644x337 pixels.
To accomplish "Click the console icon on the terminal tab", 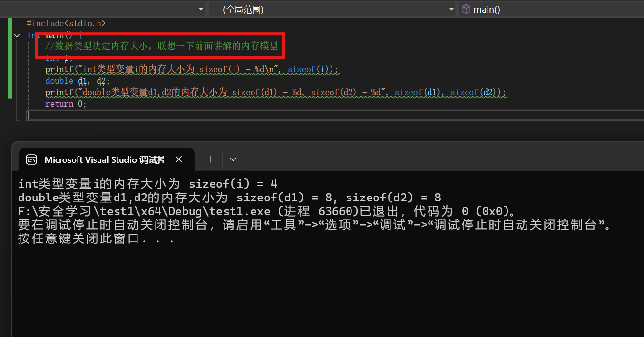I will [x=32, y=159].
